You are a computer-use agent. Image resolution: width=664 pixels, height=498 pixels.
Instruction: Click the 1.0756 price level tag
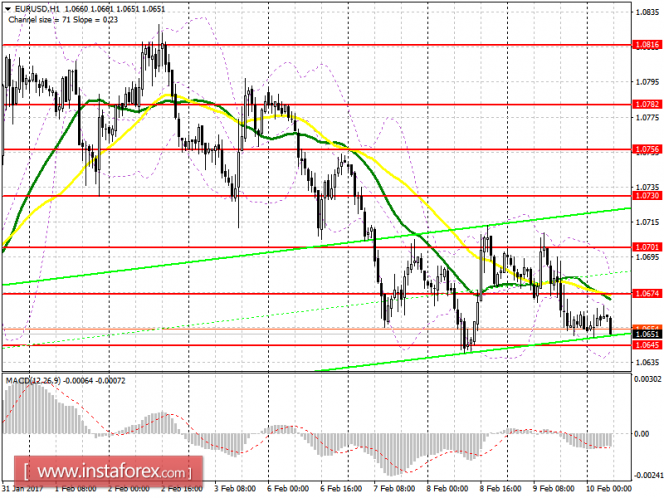pos(647,149)
